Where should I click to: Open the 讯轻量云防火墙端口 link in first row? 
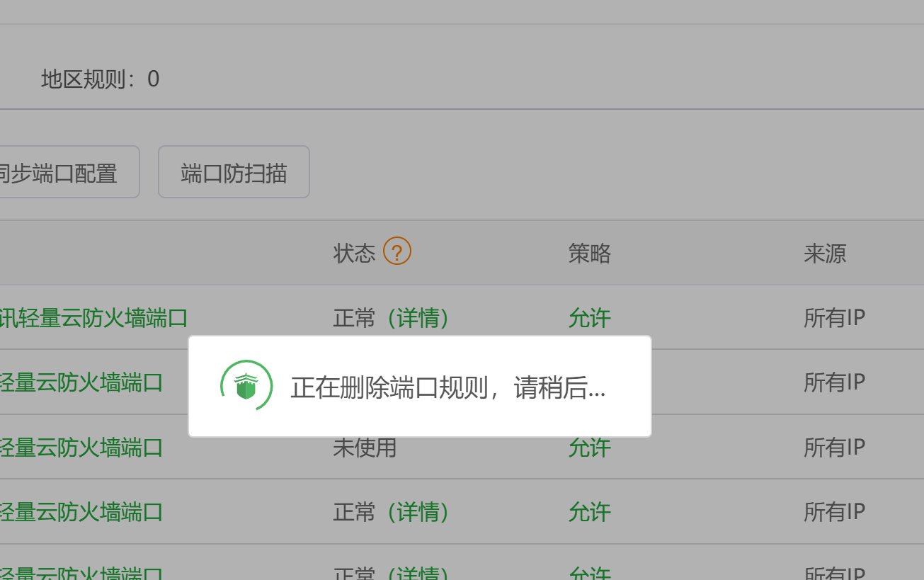coord(93,318)
